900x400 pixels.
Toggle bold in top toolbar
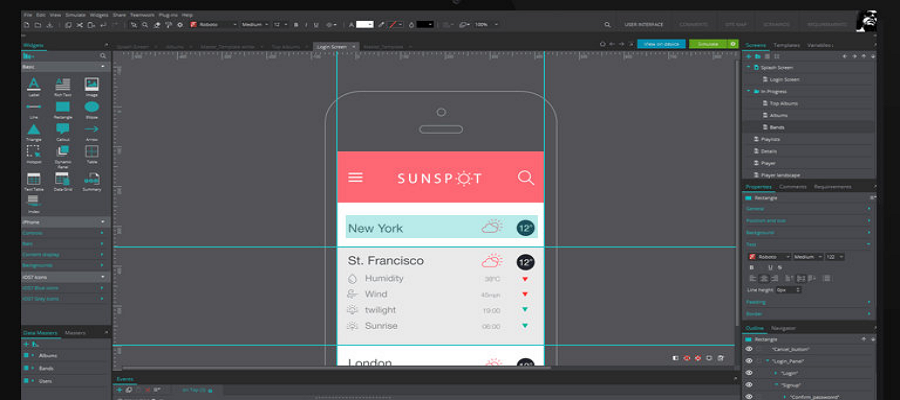coord(296,25)
